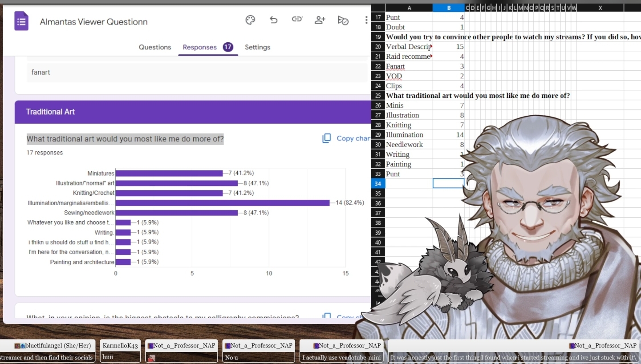The image size is (641, 364).
Task: Click the Illumination bar showing 14 (82.4%)
Action: click(223, 203)
